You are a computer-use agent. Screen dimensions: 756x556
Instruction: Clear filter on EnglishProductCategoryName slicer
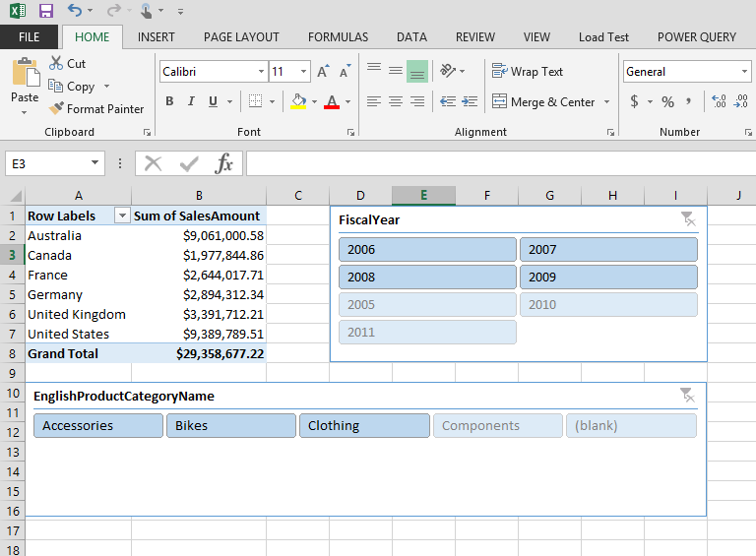[x=687, y=396]
